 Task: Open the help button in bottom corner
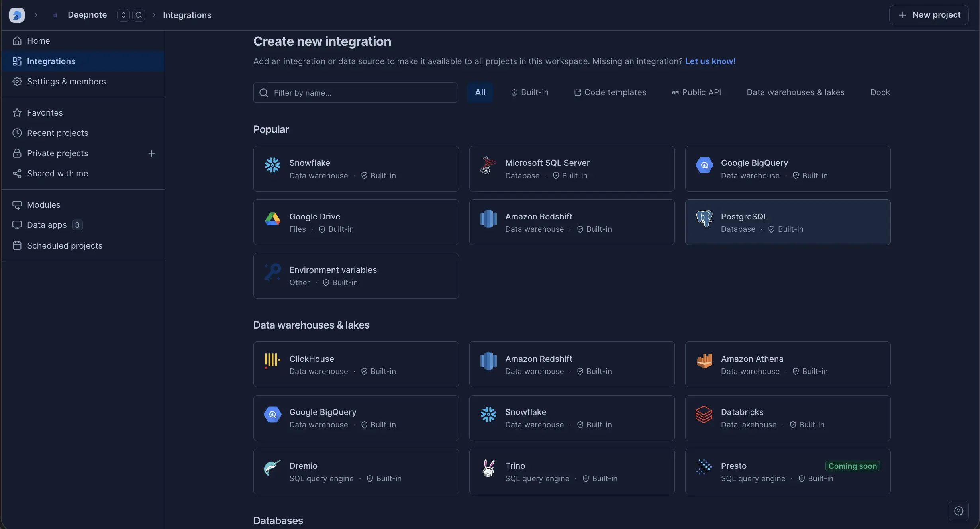pyautogui.click(x=958, y=511)
